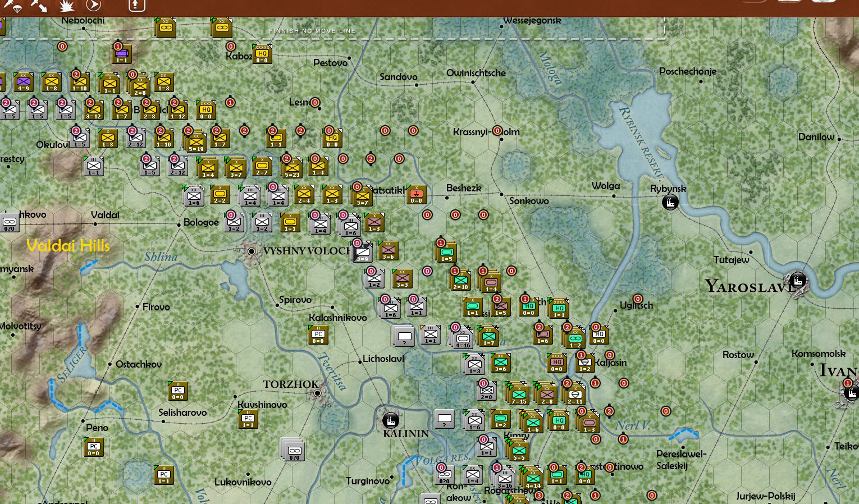This screenshot has width=859, height=504.
Task: Select the yellow 5=23 infantry counter
Action: [292, 168]
